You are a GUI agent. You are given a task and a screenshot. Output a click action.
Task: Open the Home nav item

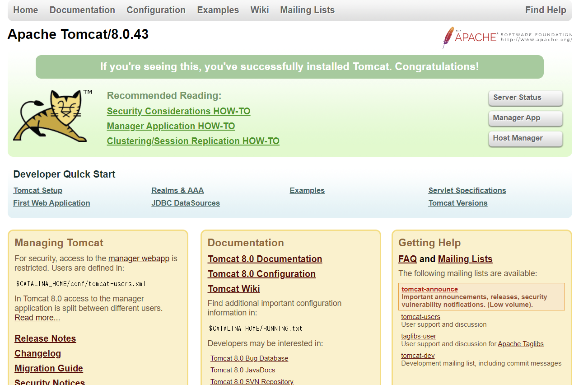click(x=26, y=10)
